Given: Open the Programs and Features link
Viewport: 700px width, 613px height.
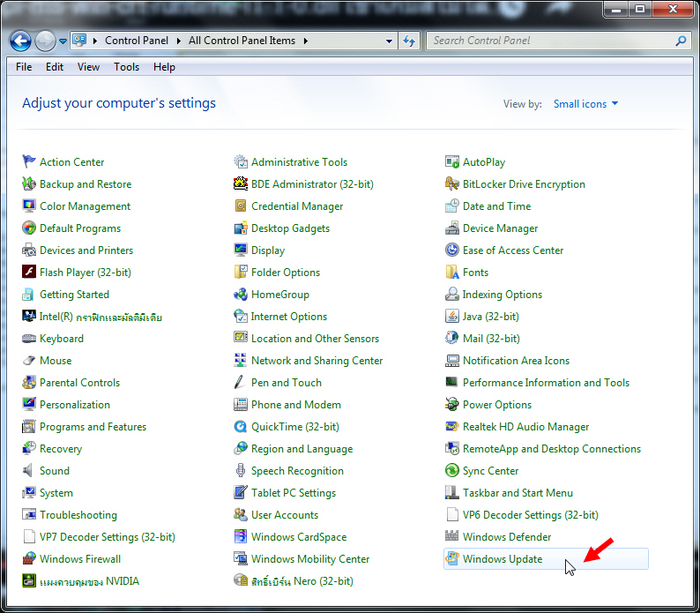Looking at the screenshot, I should click(93, 427).
